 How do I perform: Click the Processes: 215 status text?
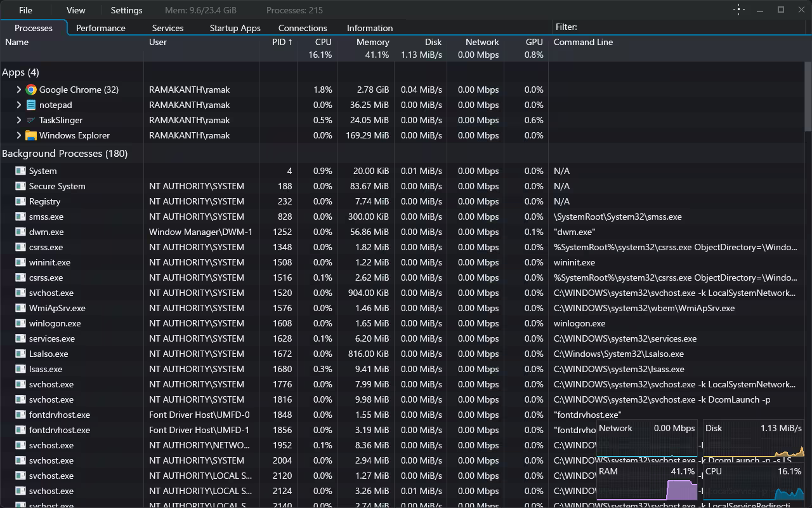[294, 10]
